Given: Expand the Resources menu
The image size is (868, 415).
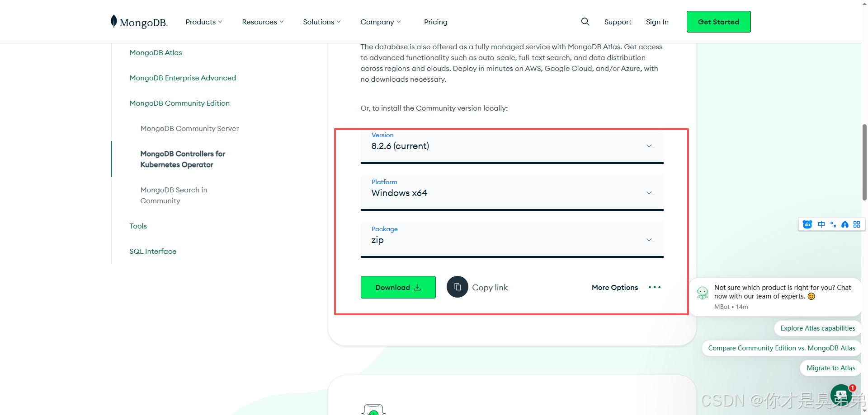Looking at the screenshot, I should click(263, 22).
